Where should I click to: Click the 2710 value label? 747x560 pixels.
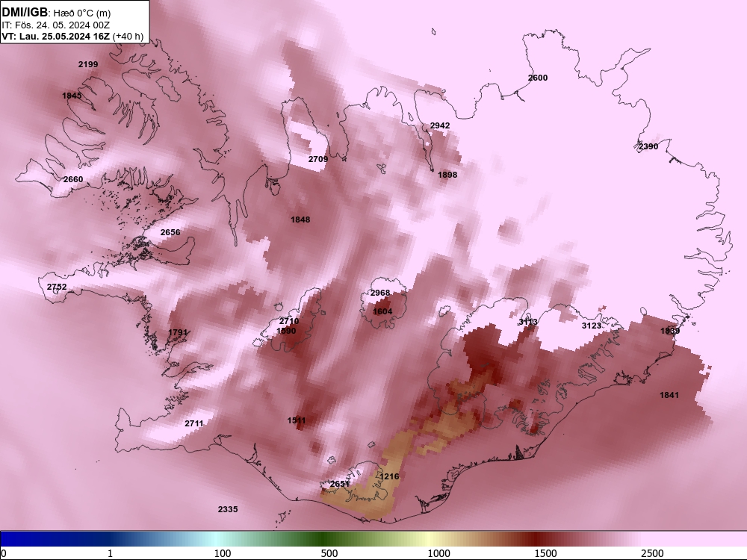click(x=289, y=321)
